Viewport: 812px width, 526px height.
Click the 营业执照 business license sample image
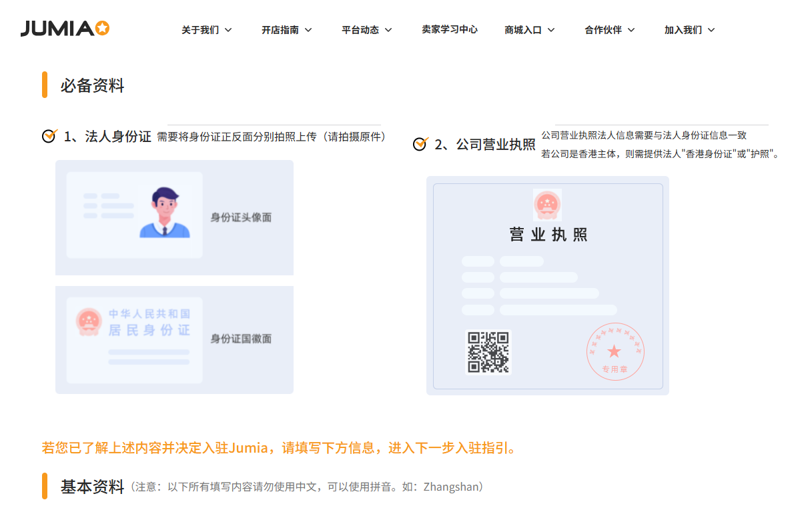click(548, 285)
